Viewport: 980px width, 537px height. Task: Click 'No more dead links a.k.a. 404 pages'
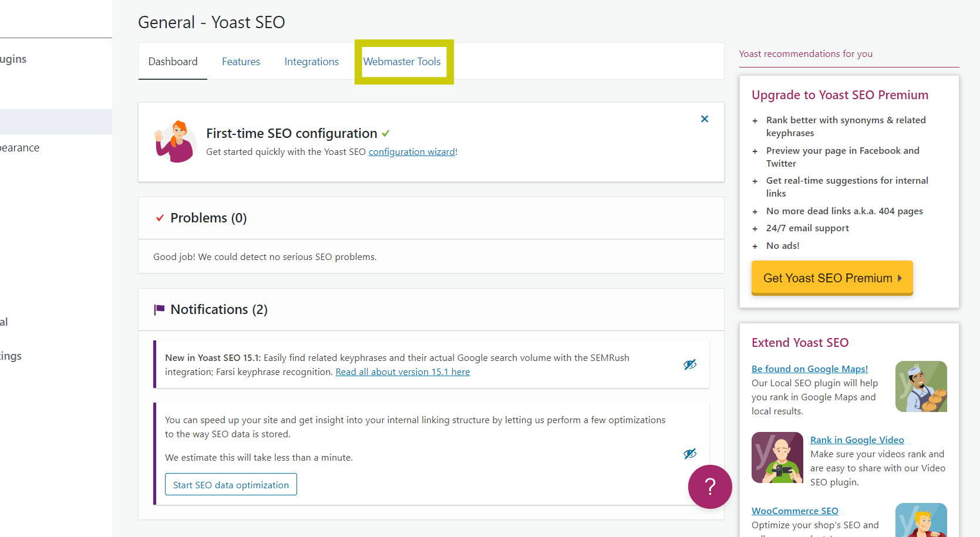(844, 211)
